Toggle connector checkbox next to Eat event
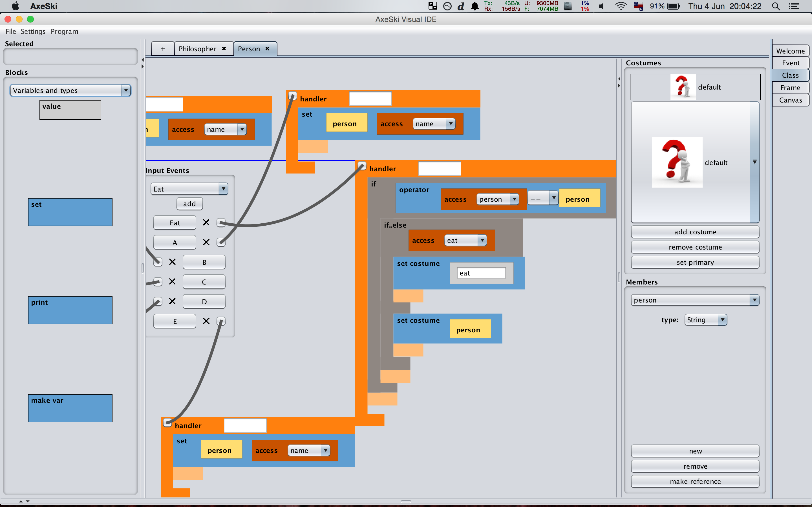 point(220,223)
